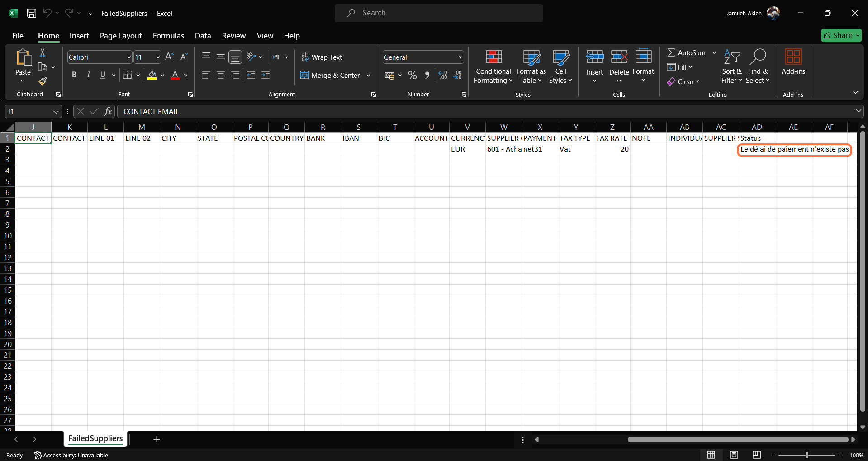Click the Clear button in Editing group
This screenshot has height=461, width=868.
683,81
